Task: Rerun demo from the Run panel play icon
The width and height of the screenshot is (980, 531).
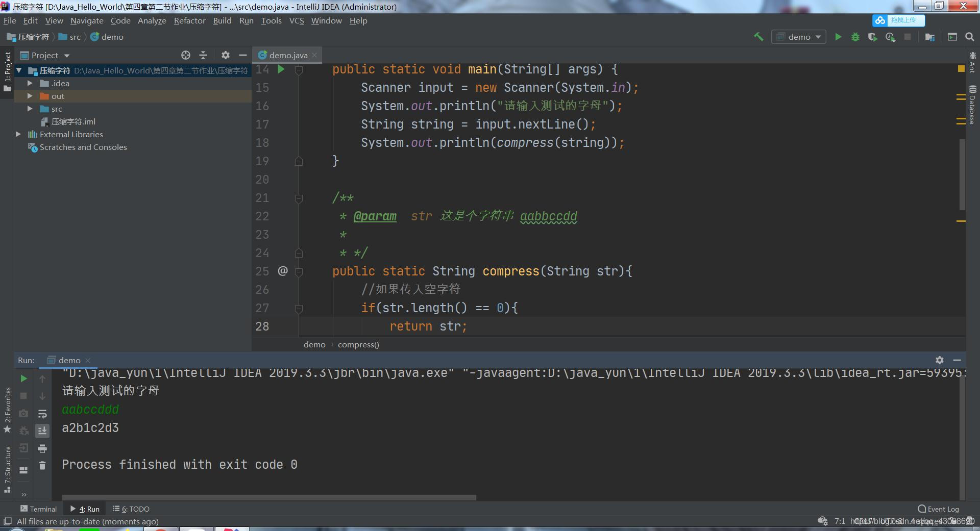Action: 23,378
